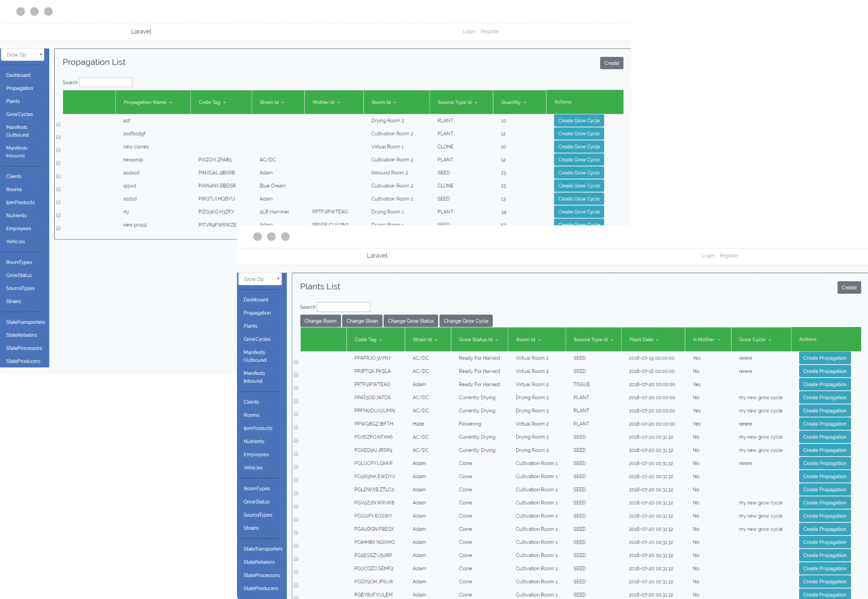Sort the Quantity column in Propagation List
Screen dimensions: 868x599
[525, 103]
